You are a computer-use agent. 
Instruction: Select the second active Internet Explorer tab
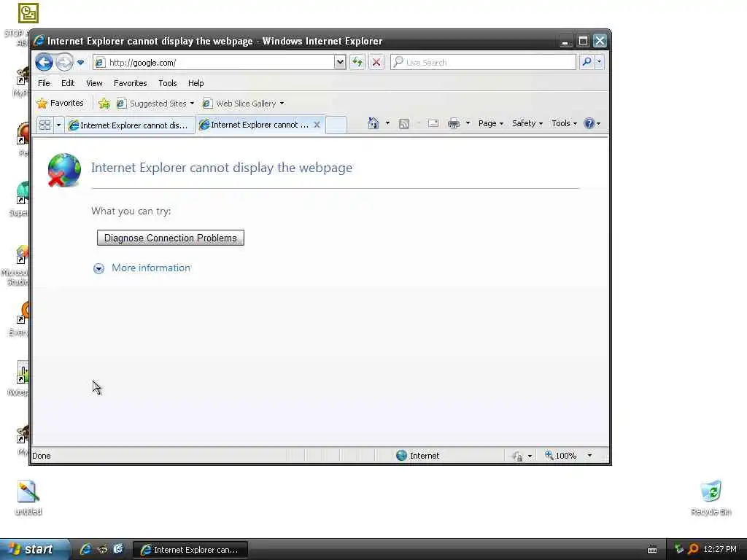coord(255,124)
